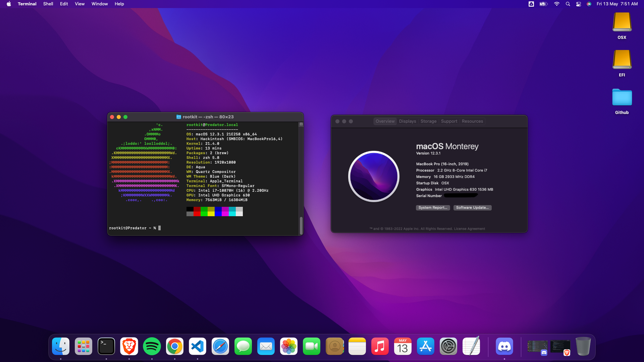The image size is (644, 362).
Task: Click the red color block in neofetch
Action: [197, 214]
